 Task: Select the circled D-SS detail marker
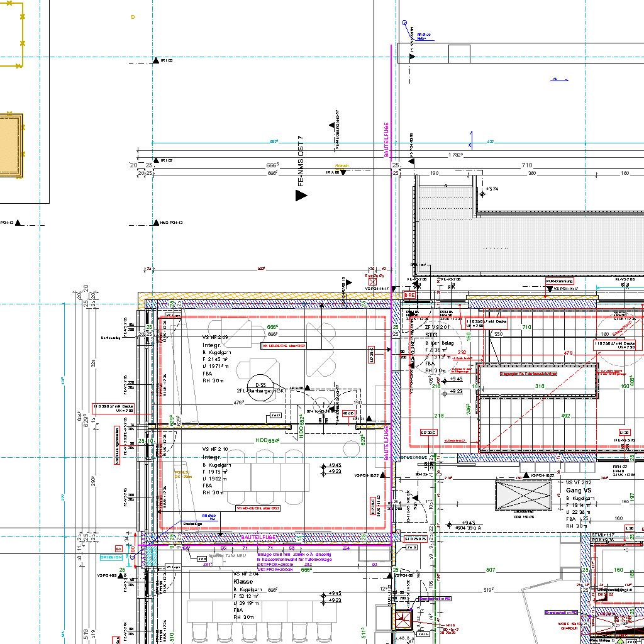click(257, 384)
